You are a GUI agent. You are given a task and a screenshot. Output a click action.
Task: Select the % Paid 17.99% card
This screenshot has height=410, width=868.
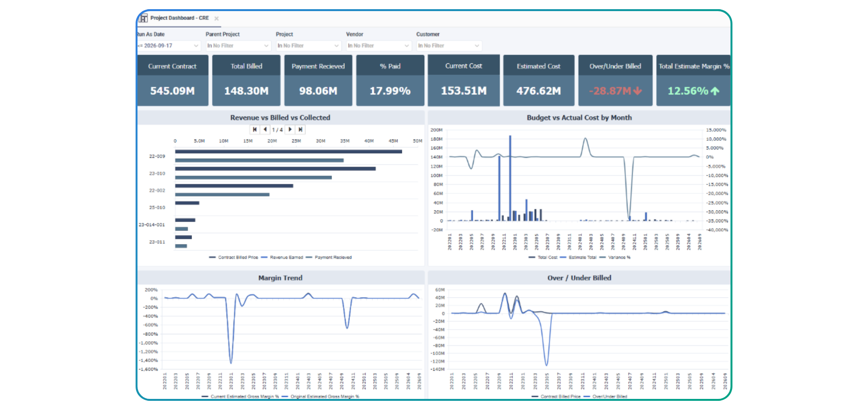pos(390,81)
